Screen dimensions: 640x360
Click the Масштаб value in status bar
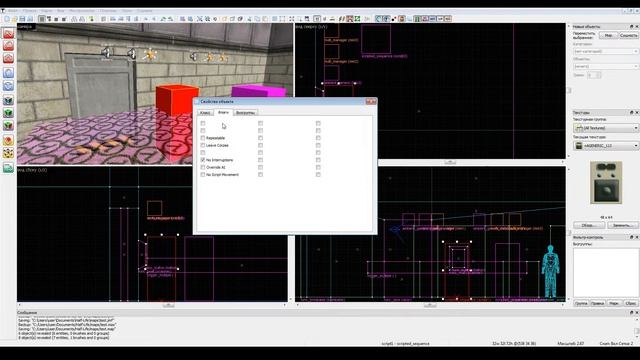click(x=570, y=344)
